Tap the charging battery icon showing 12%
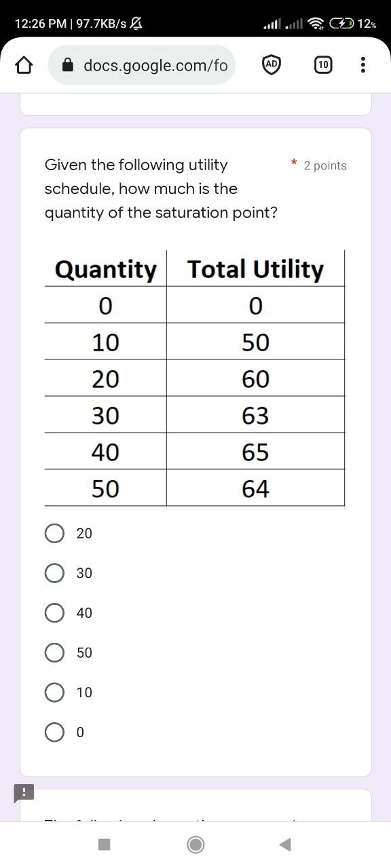Screen dimensions: 391x868 (x=343, y=22)
